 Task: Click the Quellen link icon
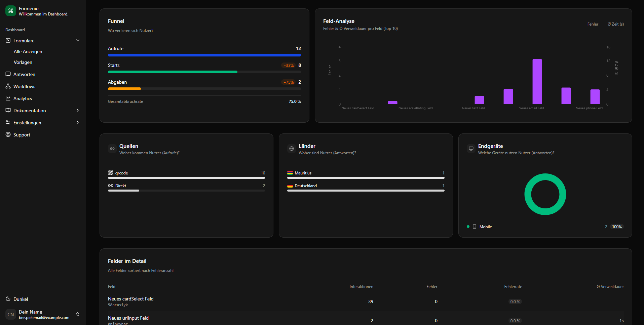(112, 149)
